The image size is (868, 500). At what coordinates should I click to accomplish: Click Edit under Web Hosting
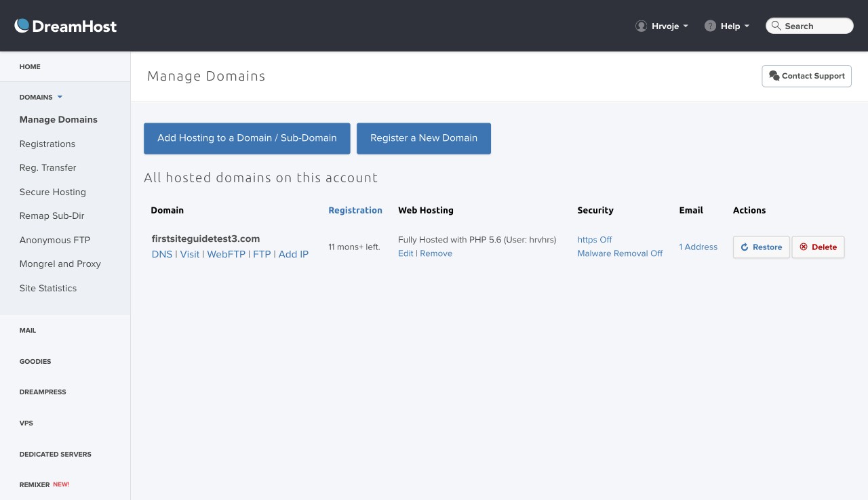pyautogui.click(x=406, y=253)
